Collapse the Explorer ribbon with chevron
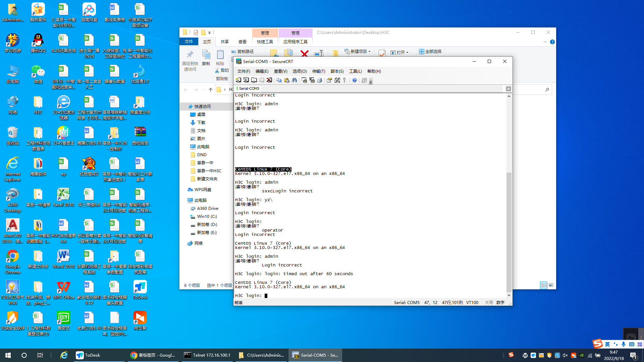The image size is (644, 362). click(545, 42)
